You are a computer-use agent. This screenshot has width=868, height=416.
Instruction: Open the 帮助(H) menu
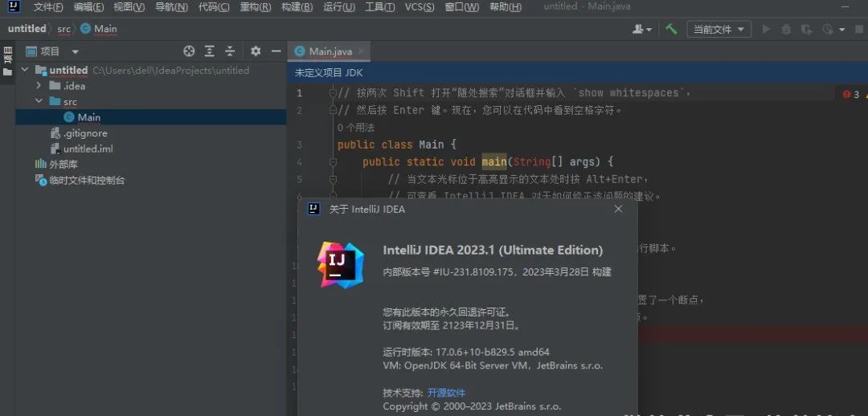click(x=506, y=7)
